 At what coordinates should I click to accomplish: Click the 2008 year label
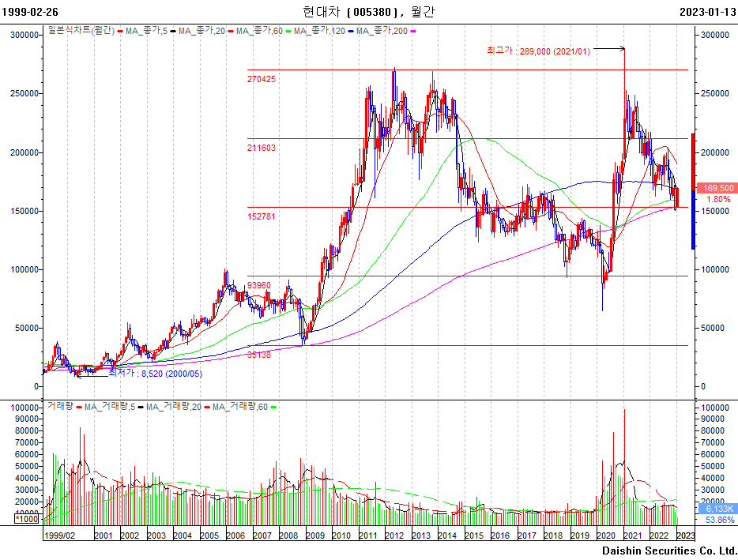[288, 536]
